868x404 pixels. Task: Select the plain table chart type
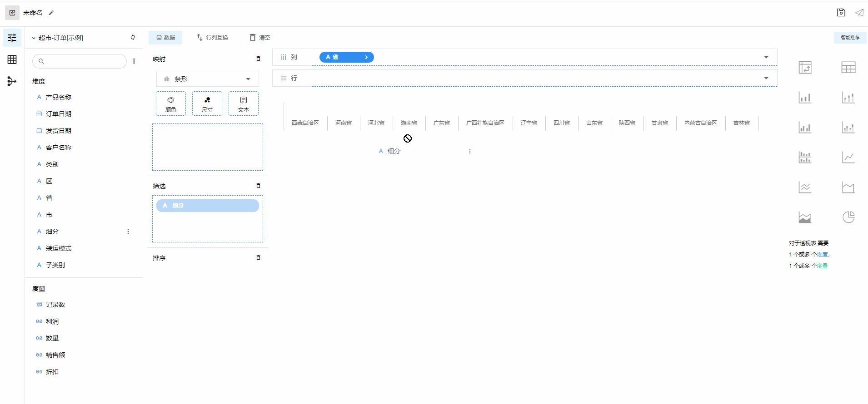pyautogui.click(x=848, y=68)
